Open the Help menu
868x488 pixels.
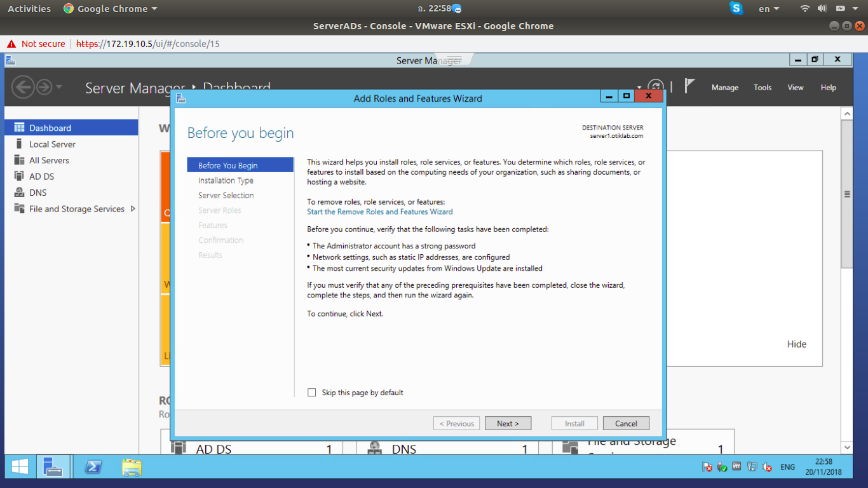tap(828, 88)
